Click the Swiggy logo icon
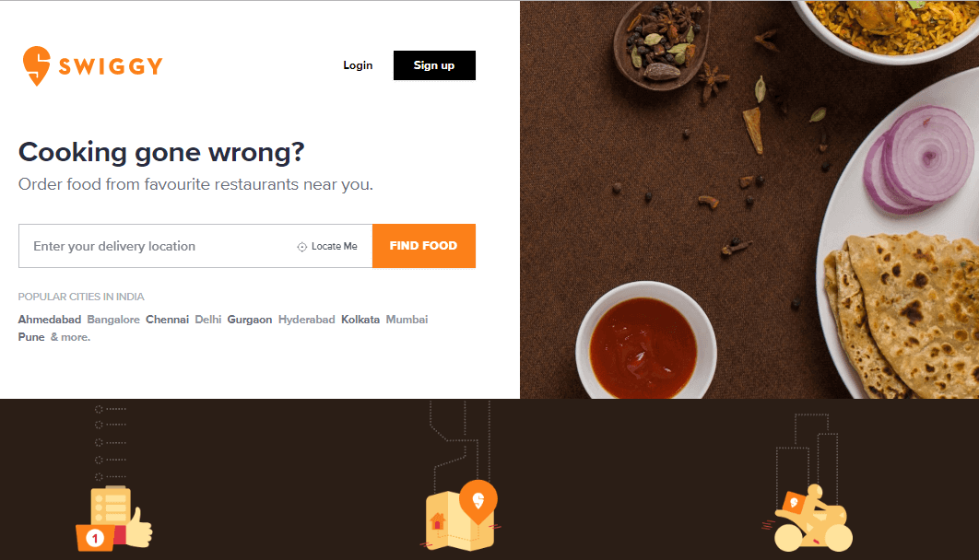Viewport: 979px width, 560px height. coord(36,65)
